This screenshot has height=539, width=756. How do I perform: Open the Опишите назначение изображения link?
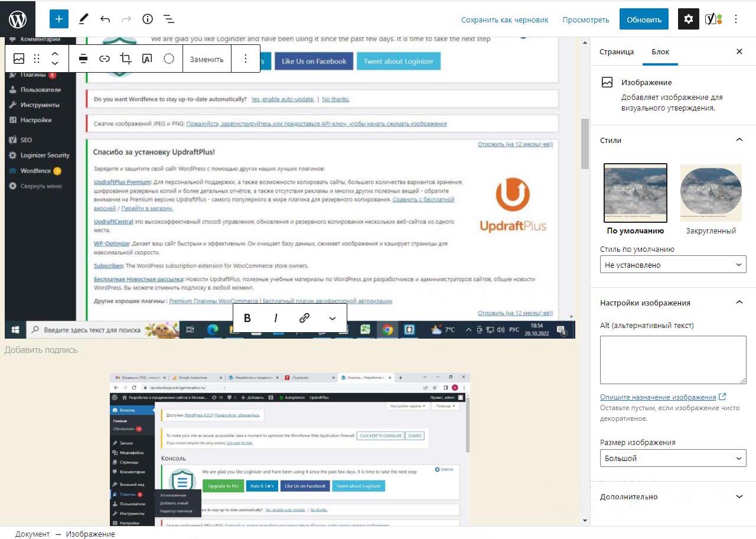658,397
